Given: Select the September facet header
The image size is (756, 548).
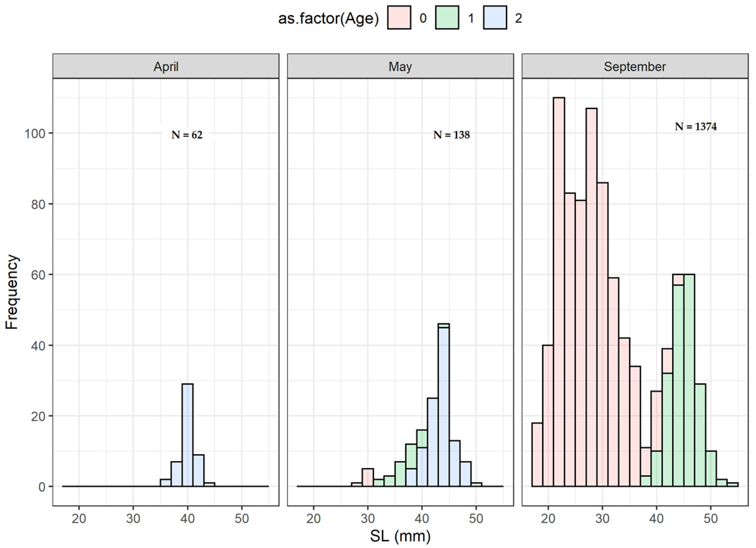Looking at the screenshot, I should 635,67.
